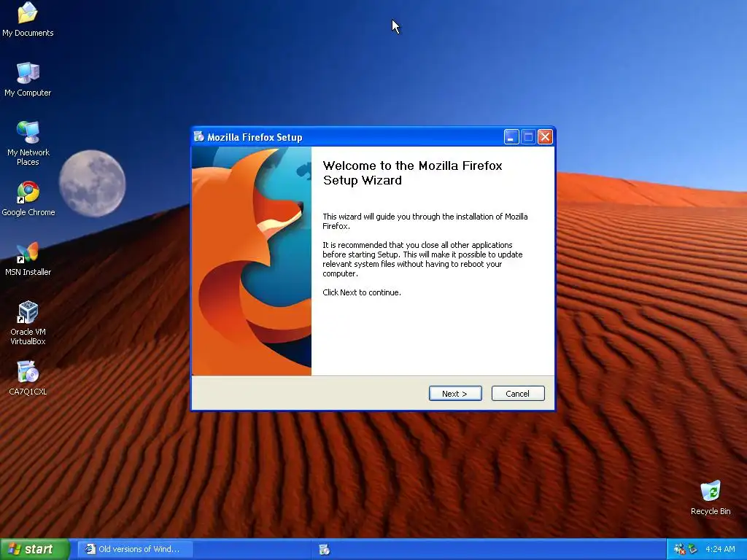The image size is (747, 560).
Task: Click Next to continue Firefox setup
Action: tap(455, 393)
